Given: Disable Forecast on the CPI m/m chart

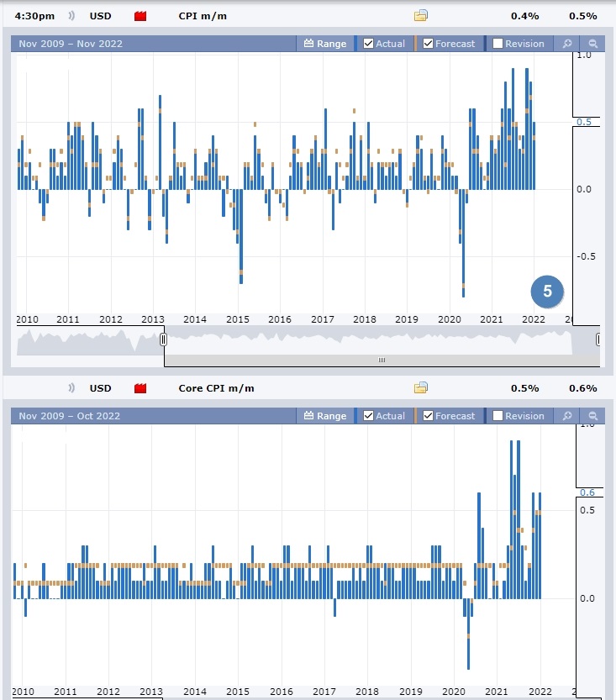Looking at the screenshot, I should 429,44.
